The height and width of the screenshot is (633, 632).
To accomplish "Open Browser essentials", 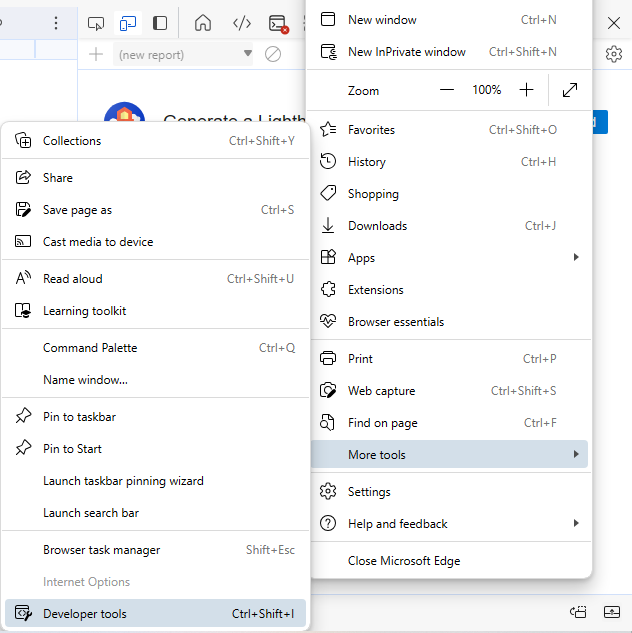I will coord(449,322).
